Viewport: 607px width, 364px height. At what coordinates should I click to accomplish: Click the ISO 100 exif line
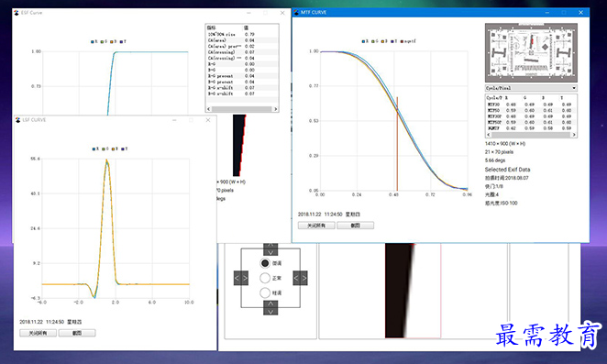[x=501, y=203]
